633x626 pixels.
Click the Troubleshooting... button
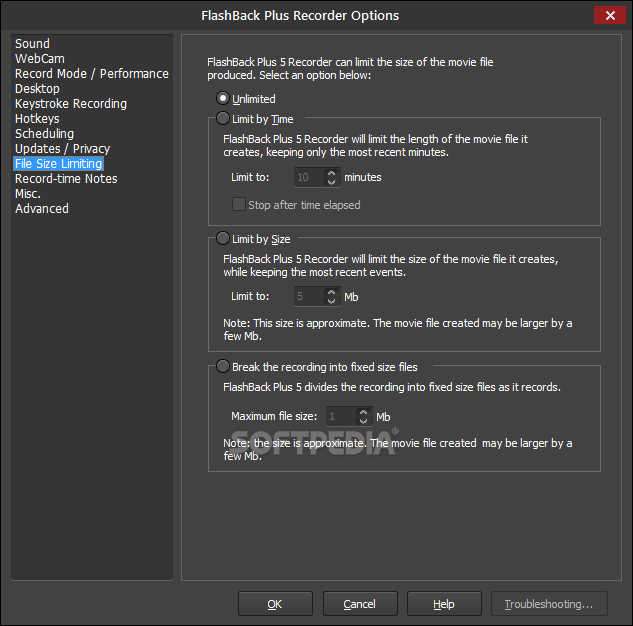pos(549,604)
